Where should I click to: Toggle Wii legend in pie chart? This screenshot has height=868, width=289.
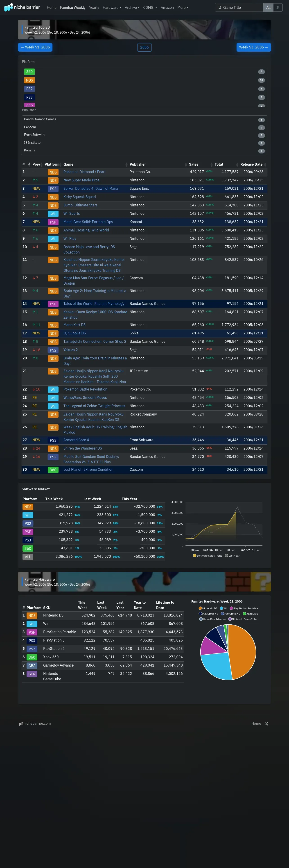click(x=224, y=608)
